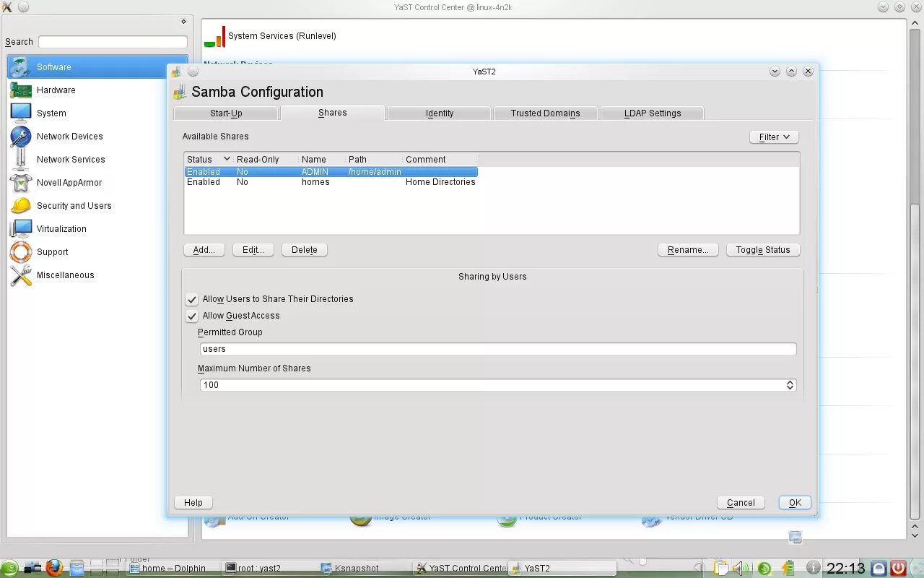Viewport: 924px width, 578px height.
Task: Open the notifications info tray icon
Action: [813, 568]
